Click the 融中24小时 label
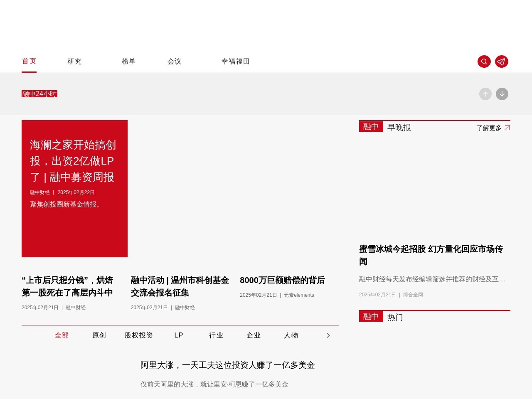Viewport: 532px width, 399px height. click(39, 94)
